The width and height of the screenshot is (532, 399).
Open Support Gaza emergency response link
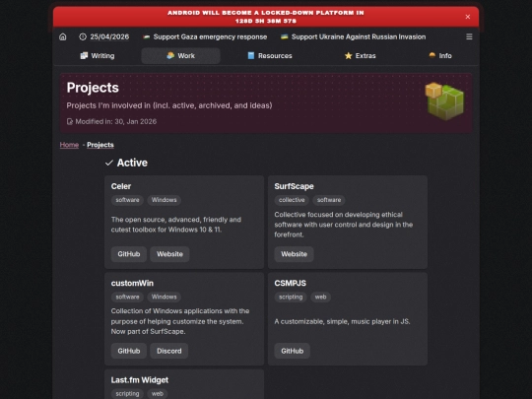[210, 36]
